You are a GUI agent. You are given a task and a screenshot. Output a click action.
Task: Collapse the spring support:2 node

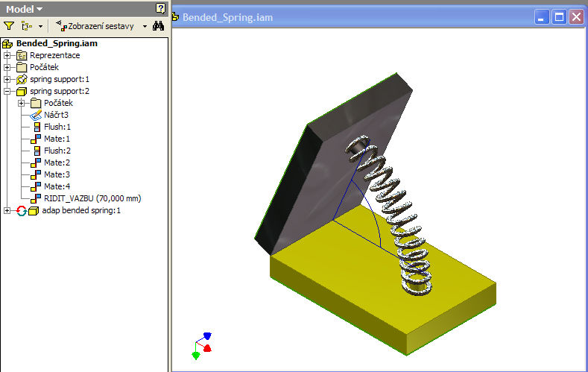[x=7, y=91]
